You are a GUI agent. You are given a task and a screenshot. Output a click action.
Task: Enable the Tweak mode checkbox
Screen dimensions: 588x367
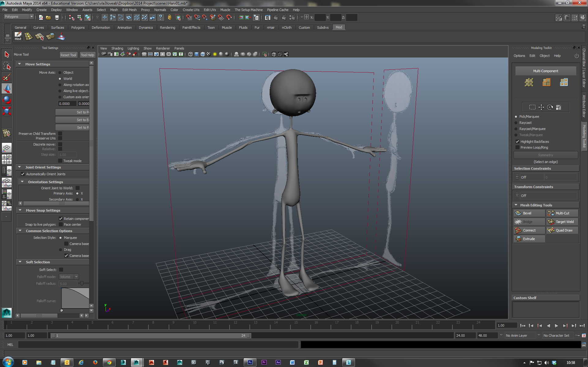click(60, 161)
